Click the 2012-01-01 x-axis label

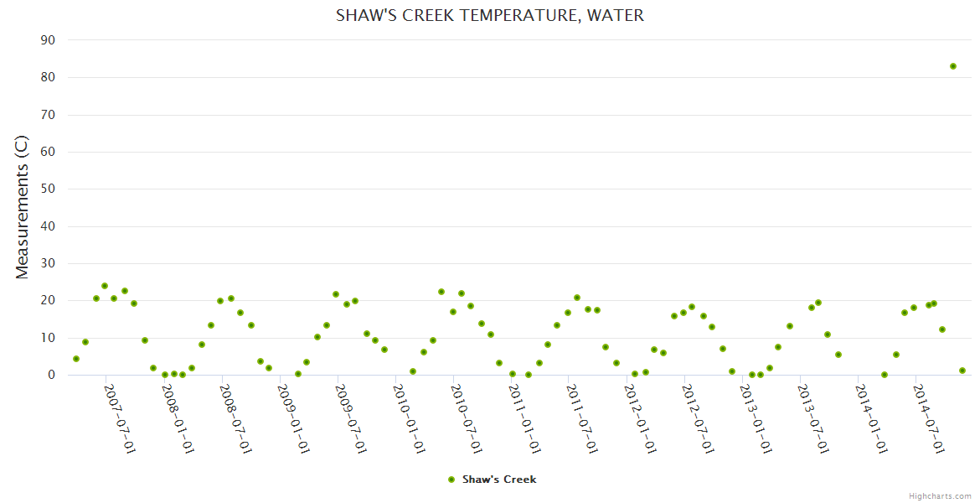639,418
